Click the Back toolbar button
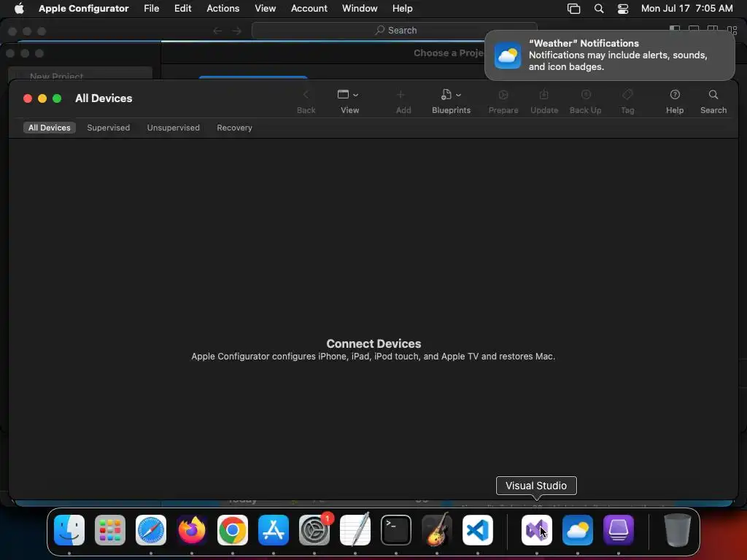This screenshot has width=747, height=560. (306, 101)
